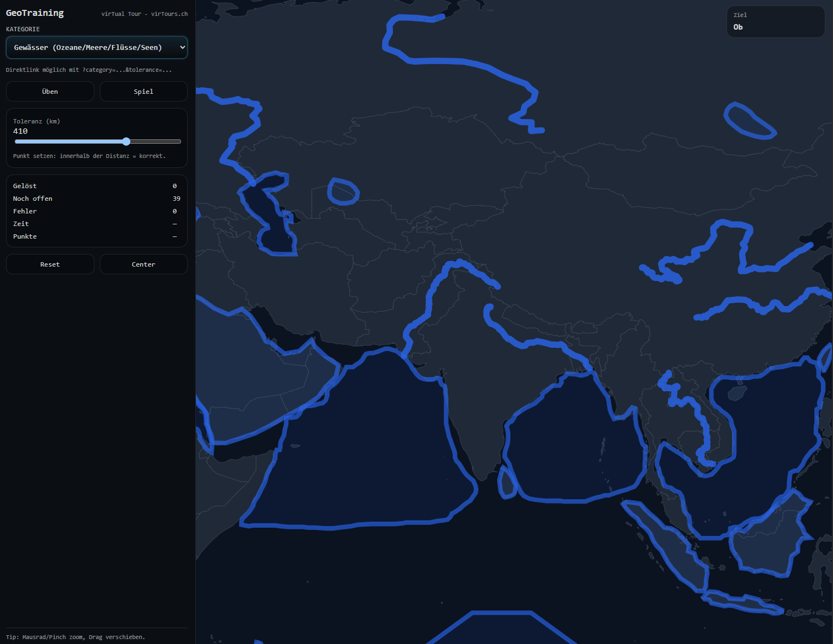Click Lake Baikal's outline on the map

click(x=749, y=121)
